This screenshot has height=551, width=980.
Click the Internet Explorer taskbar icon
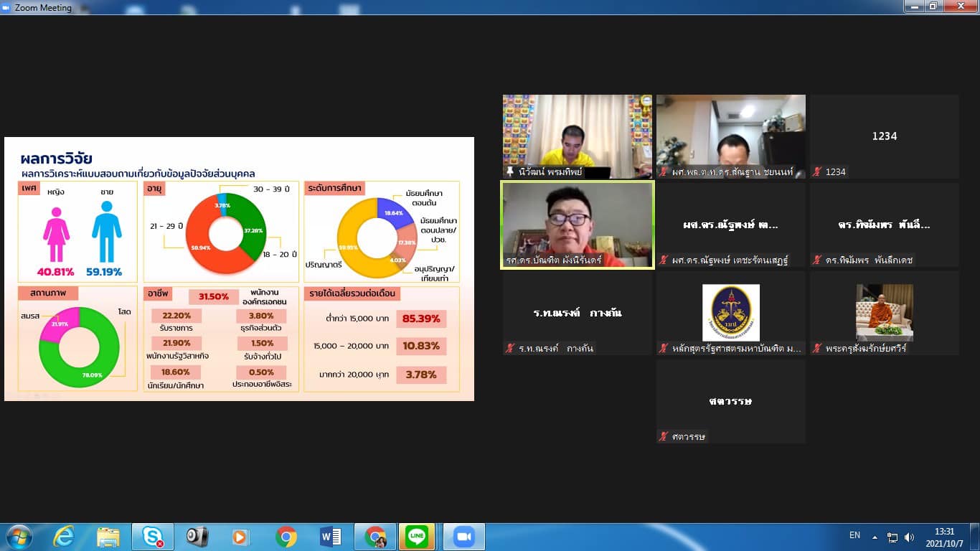point(64,537)
